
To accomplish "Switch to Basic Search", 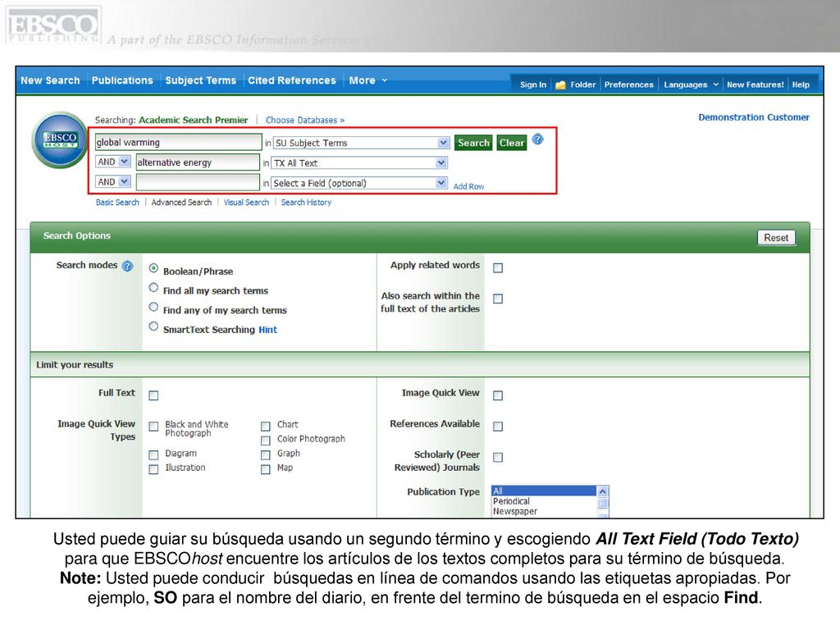I will point(117,203).
